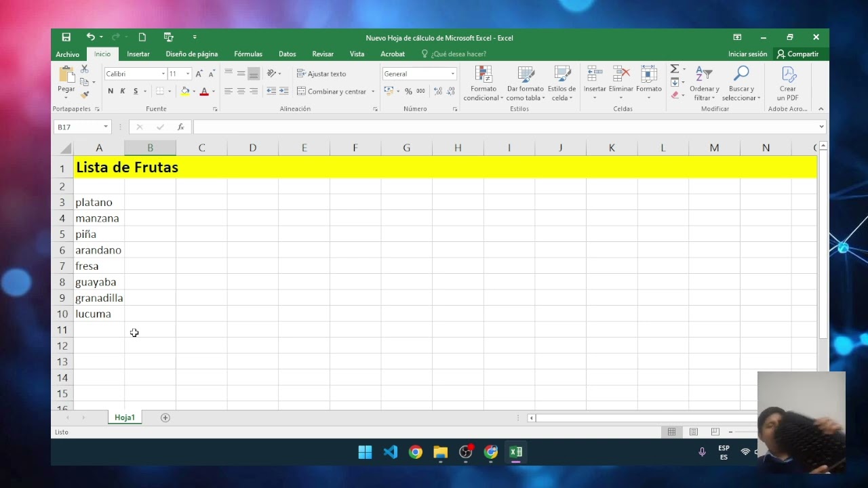This screenshot has height=488, width=868.
Task: Open Visual Studio Code from taskbar
Action: tap(390, 452)
